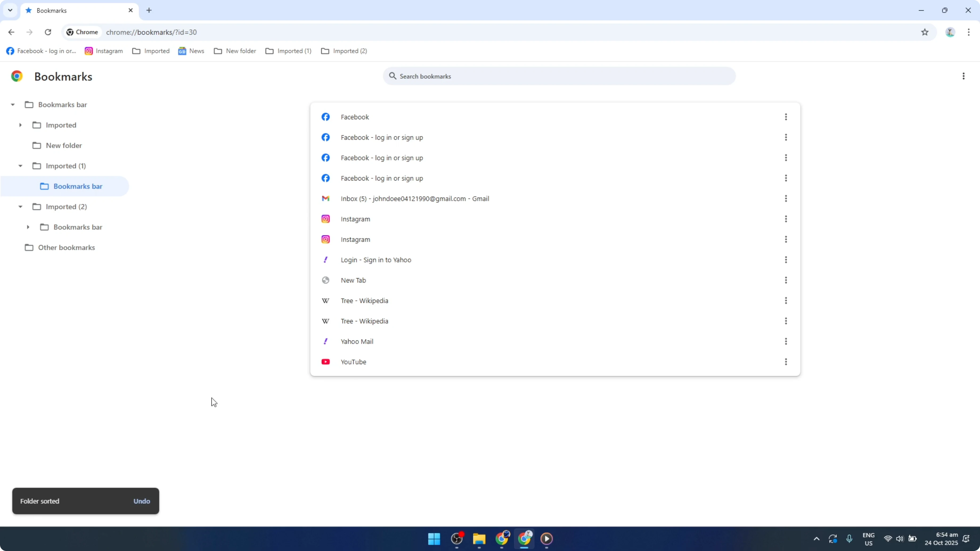Launch Media Player from the taskbar
The image size is (980, 551).
pyautogui.click(x=547, y=539)
